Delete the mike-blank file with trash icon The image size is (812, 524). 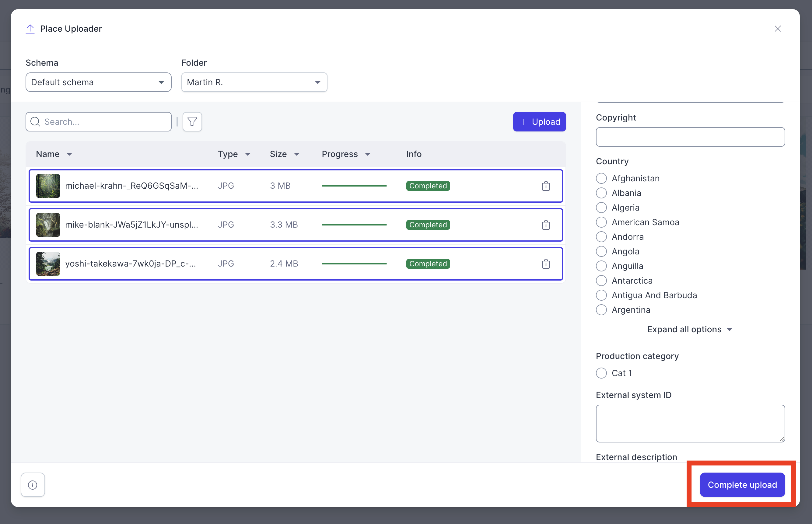pyautogui.click(x=546, y=225)
